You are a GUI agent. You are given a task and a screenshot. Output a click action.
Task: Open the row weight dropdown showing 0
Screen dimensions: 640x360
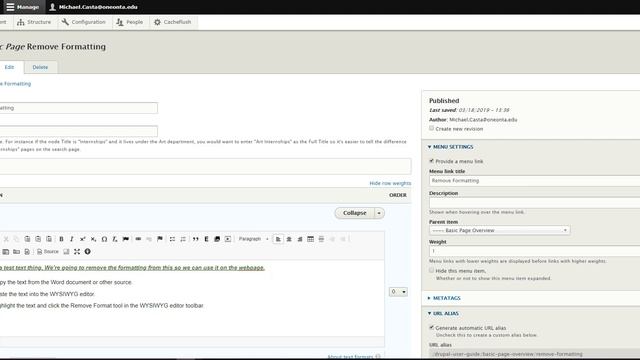coord(398,292)
